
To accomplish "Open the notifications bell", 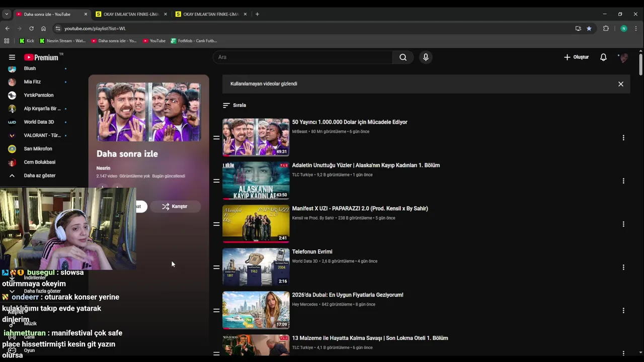I will point(603,57).
